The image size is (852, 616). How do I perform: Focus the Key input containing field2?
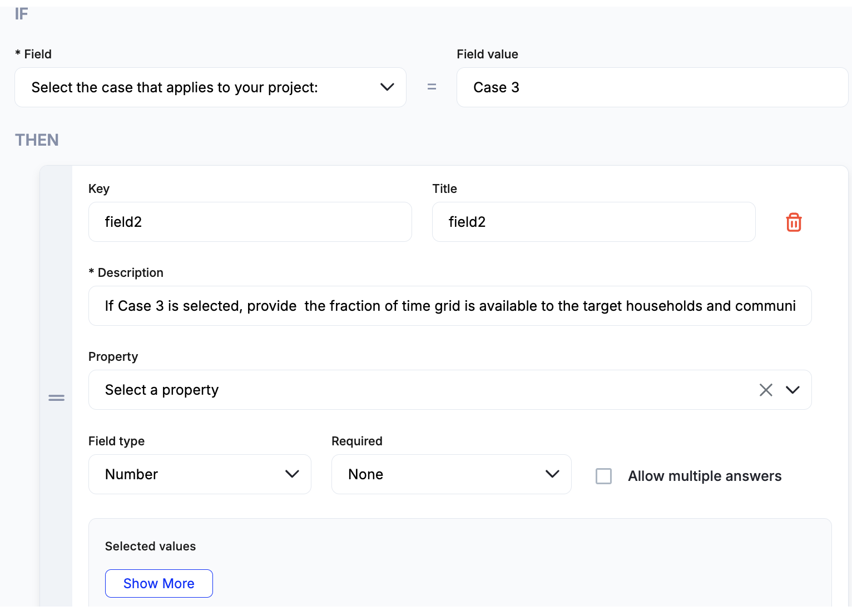(250, 222)
